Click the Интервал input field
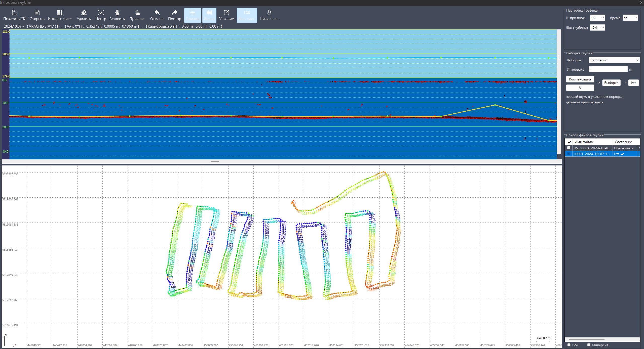The image size is (644, 349). pos(608,69)
